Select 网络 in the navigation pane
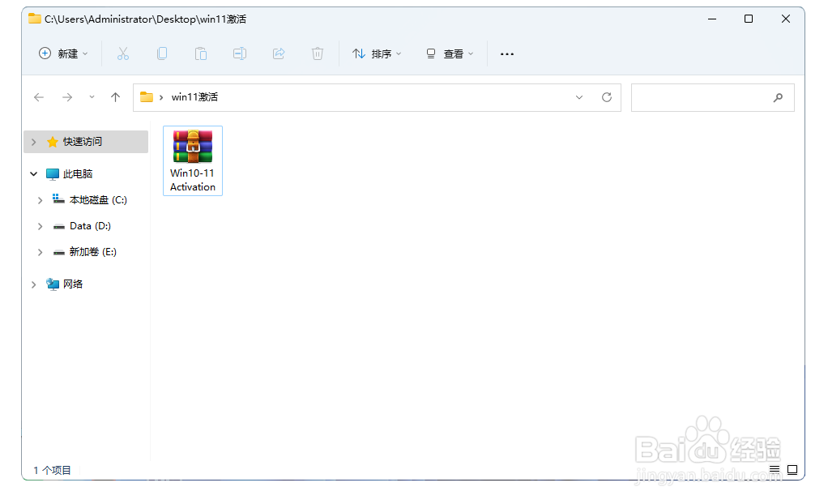Screen dimensions: 828x504 click(73, 284)
